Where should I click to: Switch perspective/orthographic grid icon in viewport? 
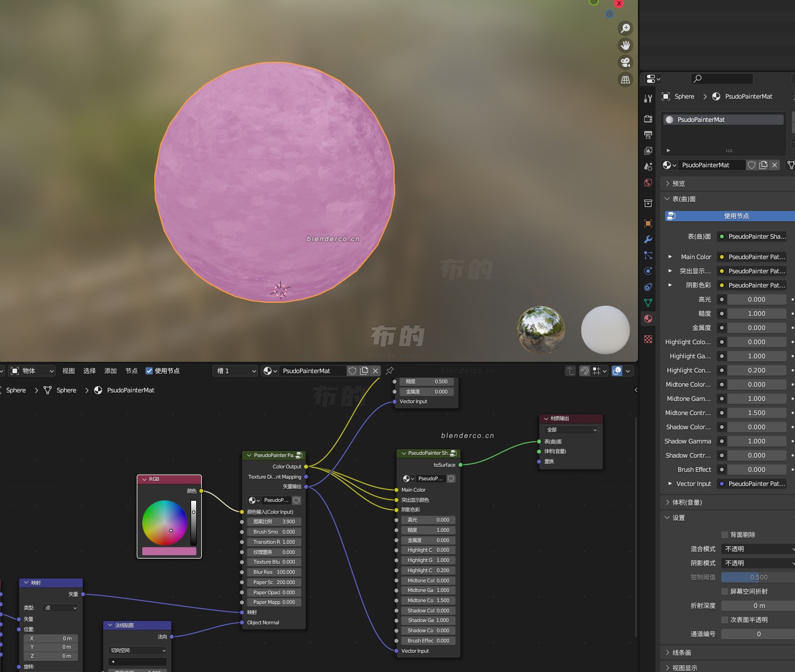[625, 80]
